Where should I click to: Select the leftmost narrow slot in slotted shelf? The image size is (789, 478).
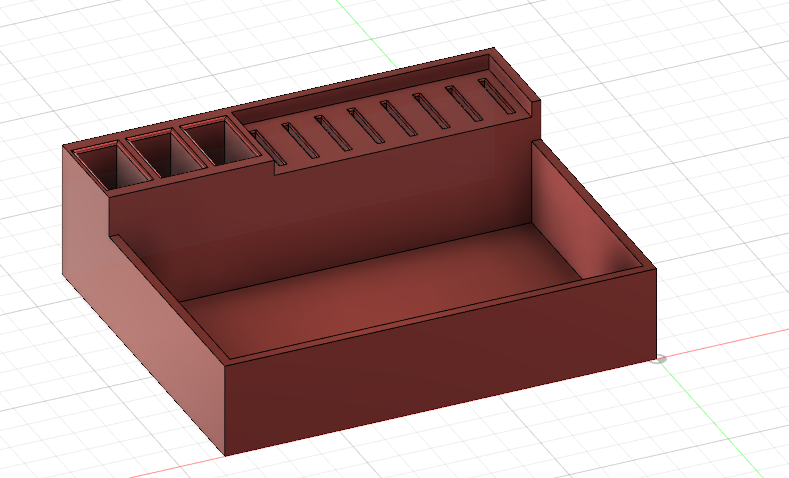[268, 148]
